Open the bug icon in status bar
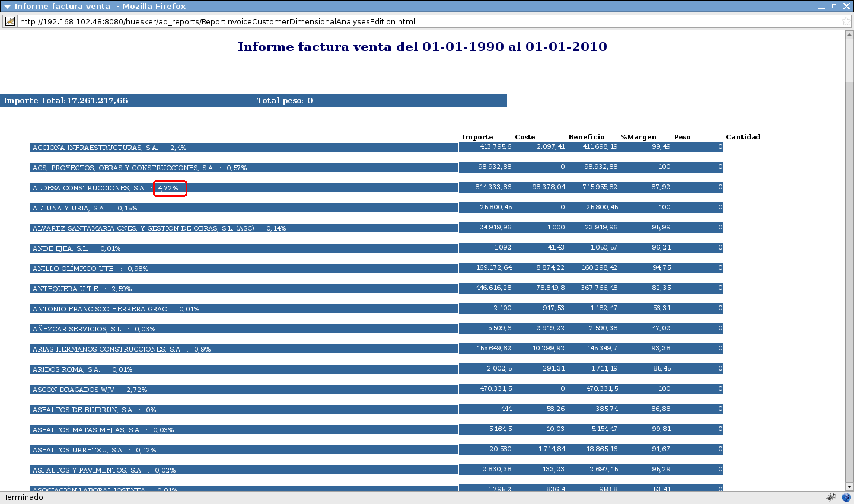The image size is (854, 504). tap(831, 497)
